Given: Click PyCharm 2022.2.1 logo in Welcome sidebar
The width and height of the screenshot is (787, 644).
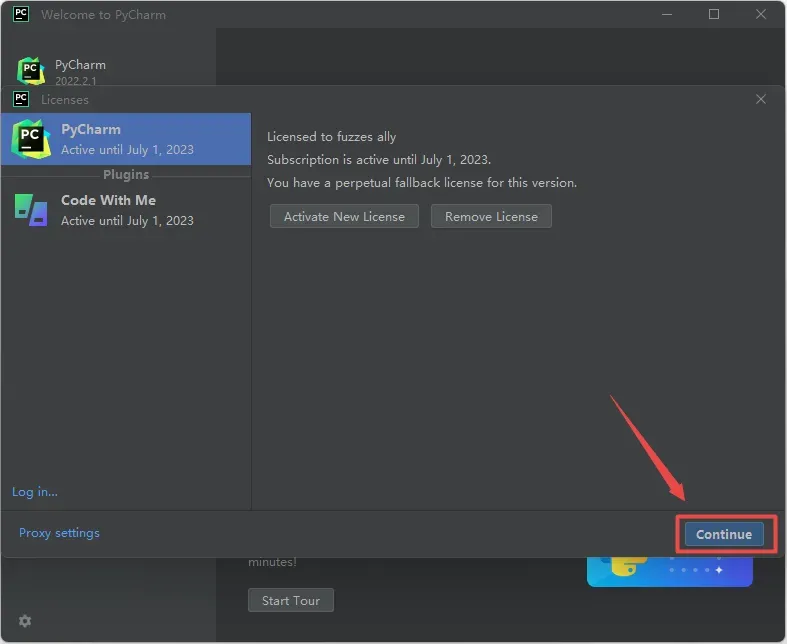Looking at the screenshot, I should click(x=31, y=71).
